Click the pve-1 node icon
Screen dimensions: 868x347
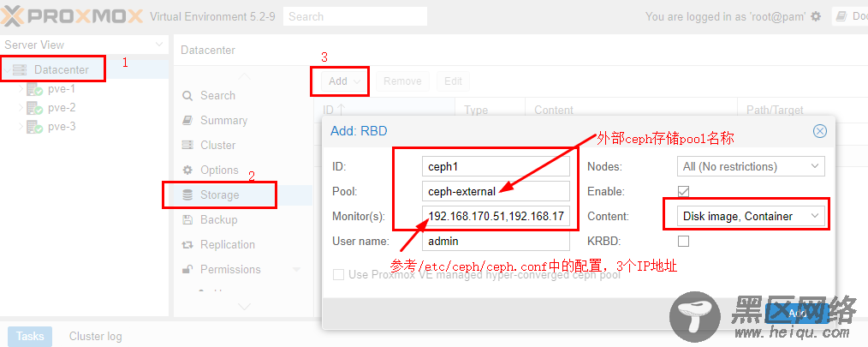(x=34, y=90)
